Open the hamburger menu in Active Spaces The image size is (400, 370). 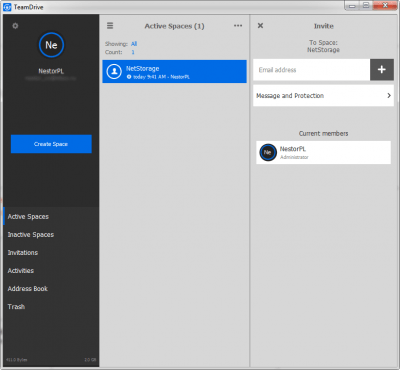(110, 26)
